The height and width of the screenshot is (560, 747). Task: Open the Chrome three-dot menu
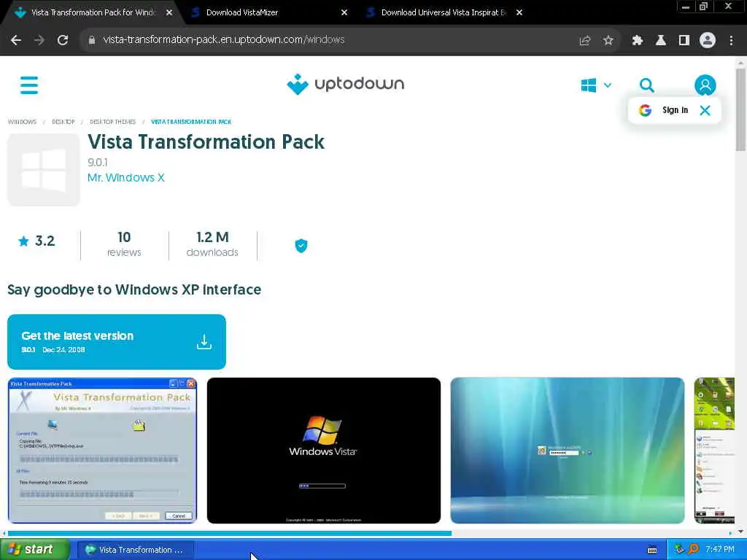(x=731, y=41)
